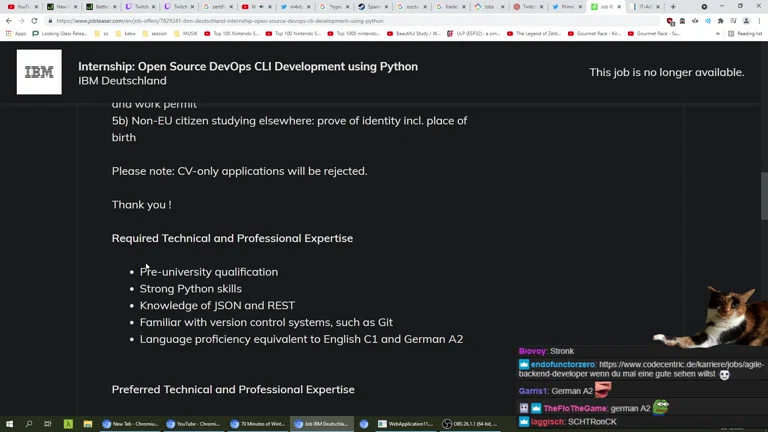
Task: Open a new browser tab with plus icon
Action: tap(673, 7)
